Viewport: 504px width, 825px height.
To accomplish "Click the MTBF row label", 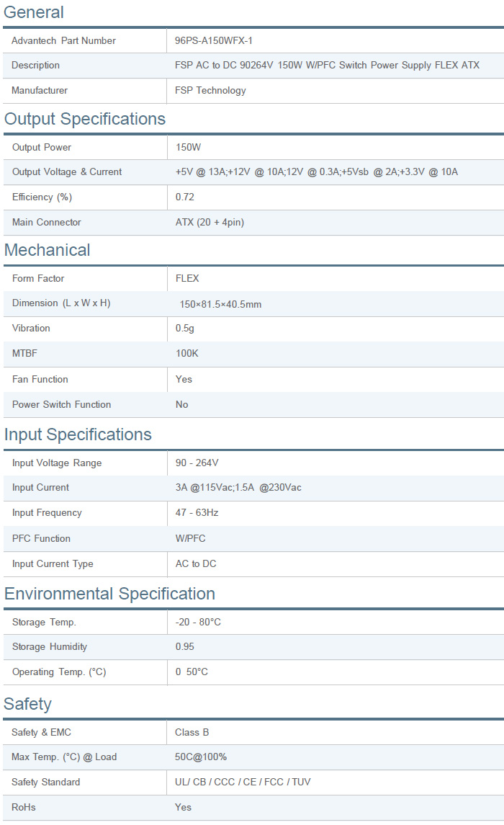I will 25,353.
